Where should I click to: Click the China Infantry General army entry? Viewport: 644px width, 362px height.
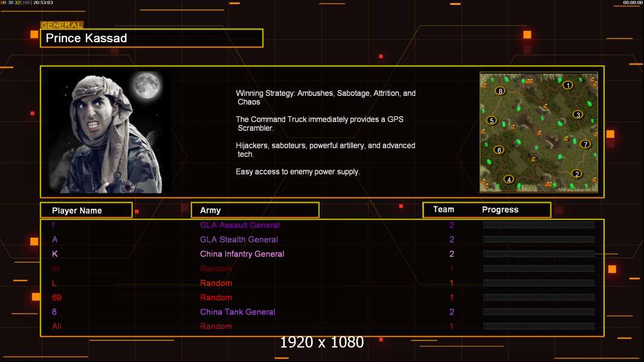tap(242, 254)
